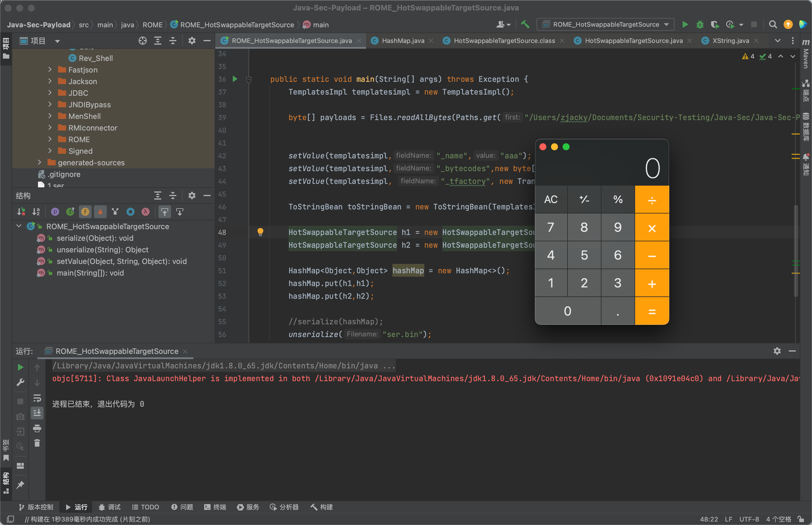The height and width of the screenshot is (525, 812).
Task: Open project view mode dropdown
Action: [57, 41]
